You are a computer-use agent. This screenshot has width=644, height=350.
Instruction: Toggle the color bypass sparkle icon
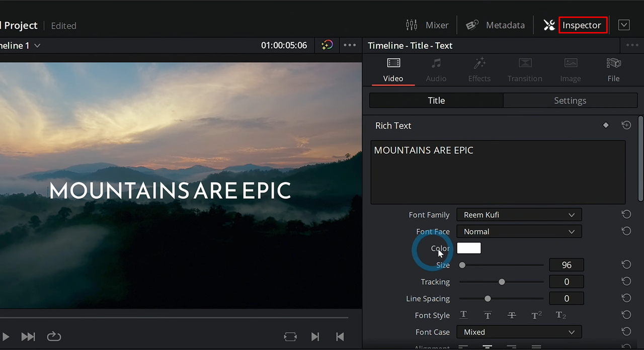tap(327, 45)
